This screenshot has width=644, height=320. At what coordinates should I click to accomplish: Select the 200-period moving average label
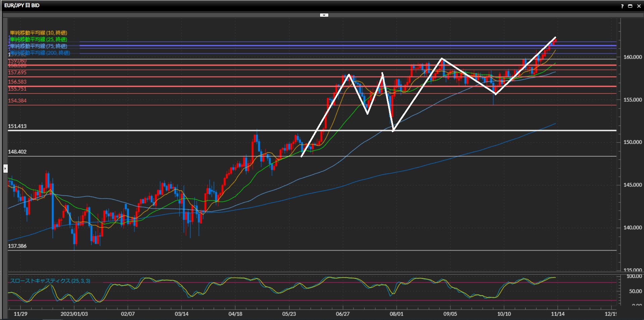pyautogui.click(x=40, y=53)
